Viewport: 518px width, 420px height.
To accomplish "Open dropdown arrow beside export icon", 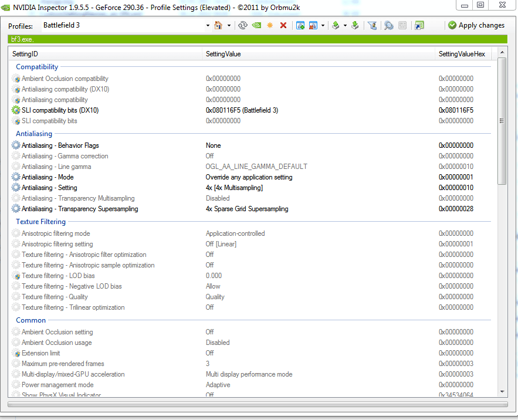I will click(x=345, y=25).
